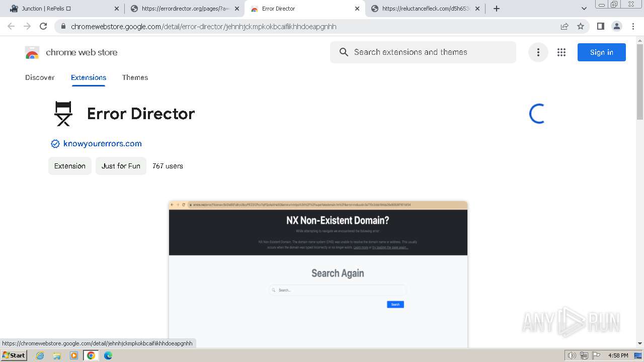
Task: Switch to the errordirector.org tab
Action: [x=184, y=9]
